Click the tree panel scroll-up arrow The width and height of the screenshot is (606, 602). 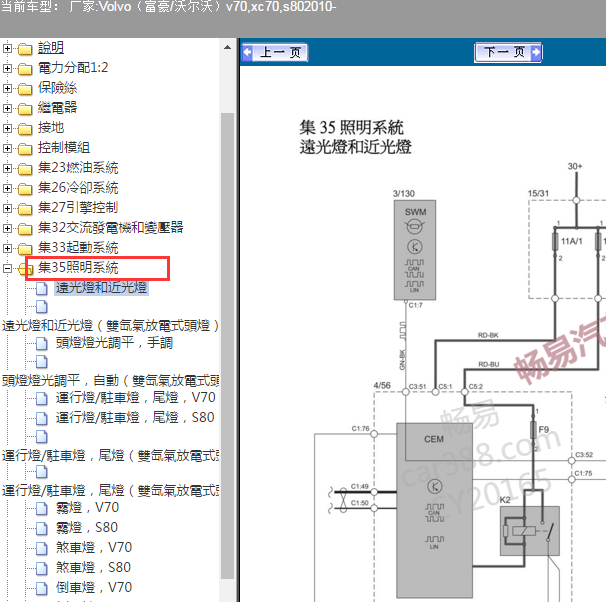(227, 48)
